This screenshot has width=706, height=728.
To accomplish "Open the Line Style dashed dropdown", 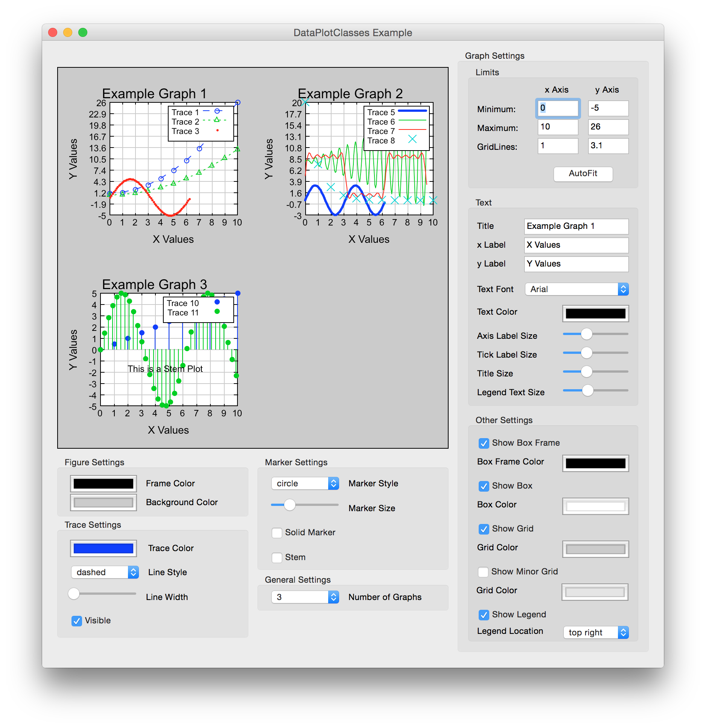I will coord(105,572).
